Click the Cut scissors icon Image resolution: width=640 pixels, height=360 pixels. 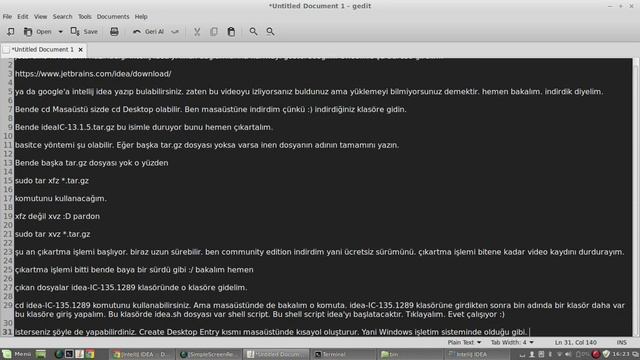pos(197,31)
